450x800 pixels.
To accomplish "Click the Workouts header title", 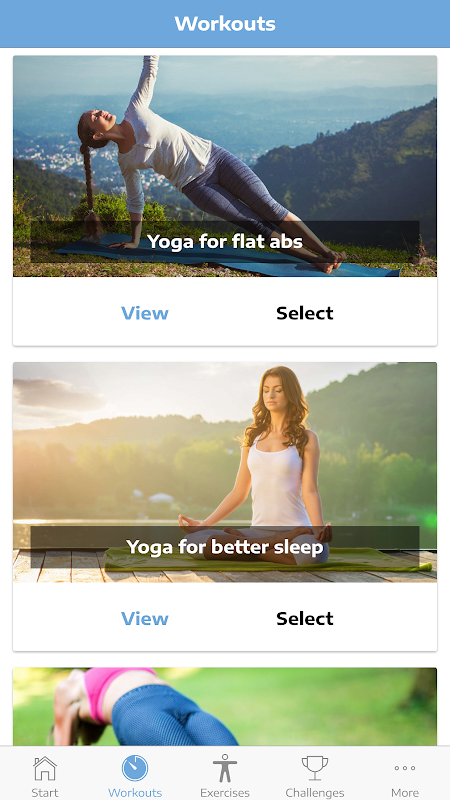I will pyautogui.click(x=225, y=23).
